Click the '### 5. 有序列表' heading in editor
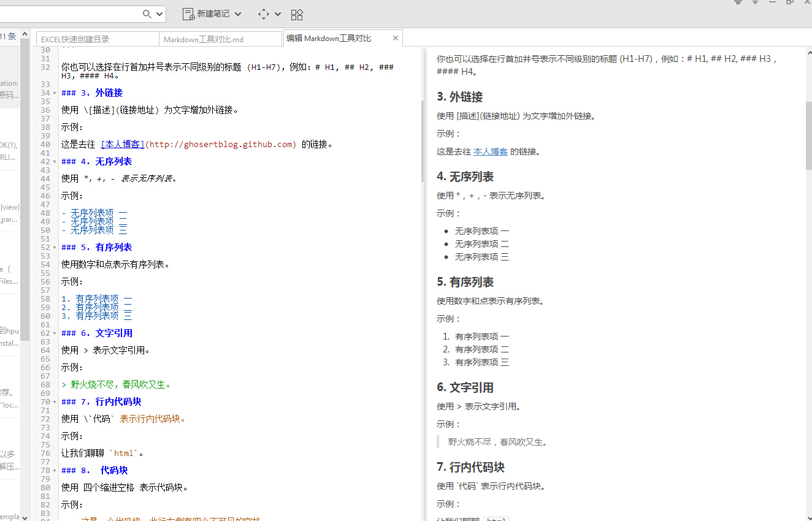The height and width of the screenshot is (521, 812). 97,248
